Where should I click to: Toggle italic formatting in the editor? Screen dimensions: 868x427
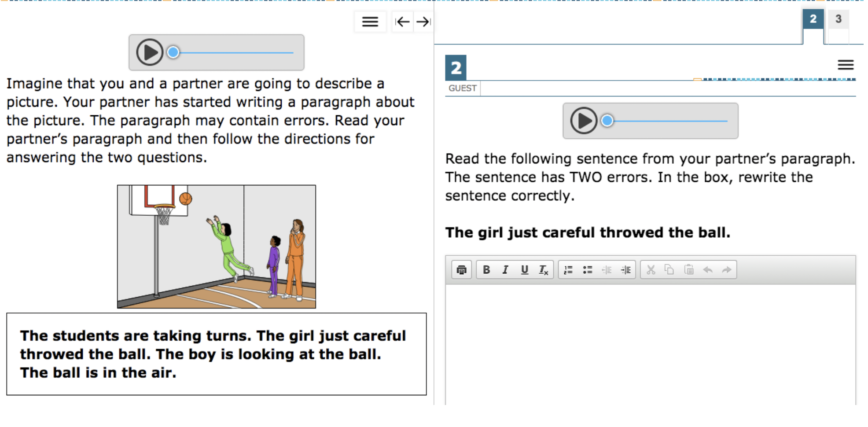tap(505, 270)
